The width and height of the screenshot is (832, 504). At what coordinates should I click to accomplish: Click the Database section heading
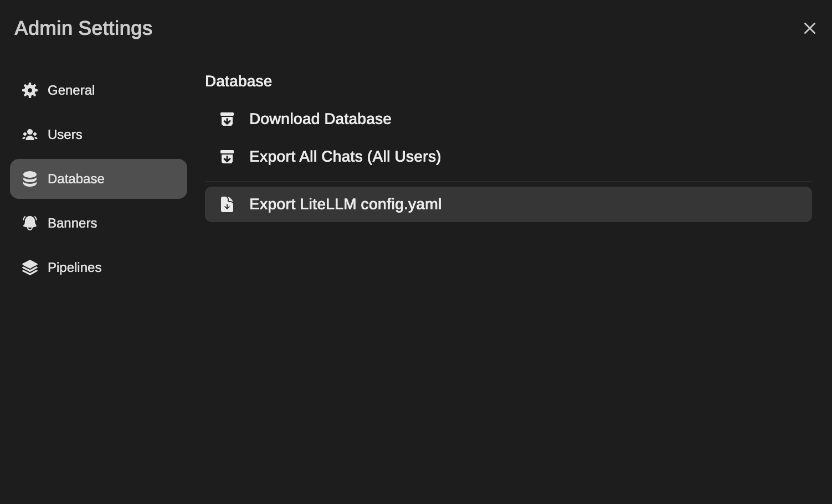coord(238,81)
